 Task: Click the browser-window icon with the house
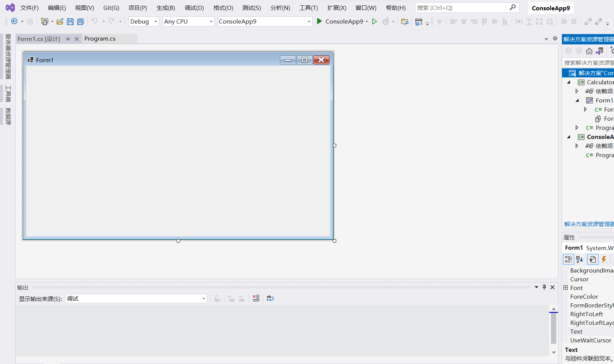click(x=419, y=22)
